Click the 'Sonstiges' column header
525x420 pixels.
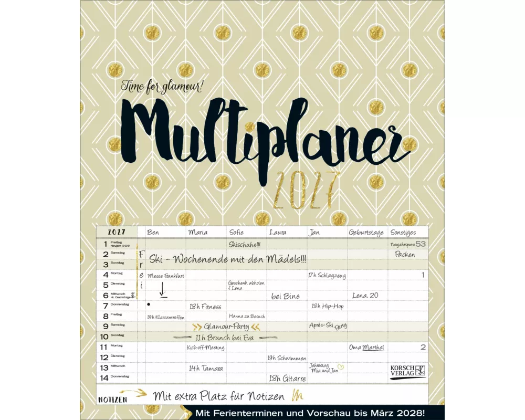403,233
